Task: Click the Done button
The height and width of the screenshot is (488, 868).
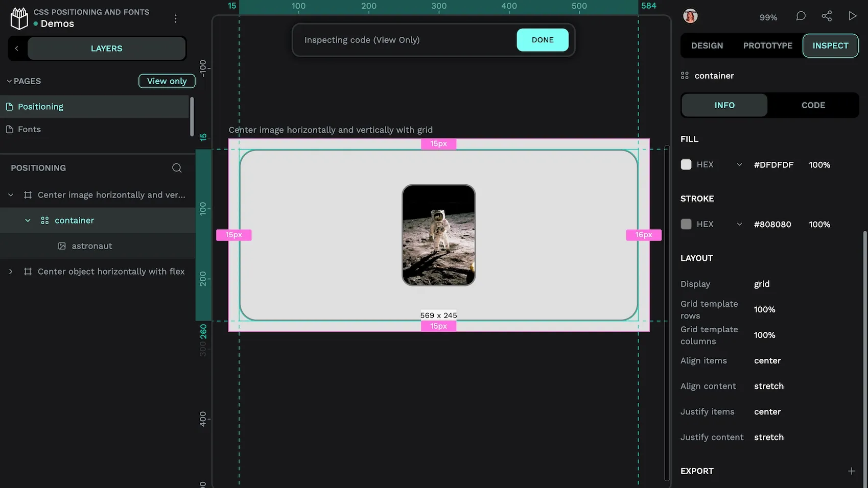Action: [543, 40]
